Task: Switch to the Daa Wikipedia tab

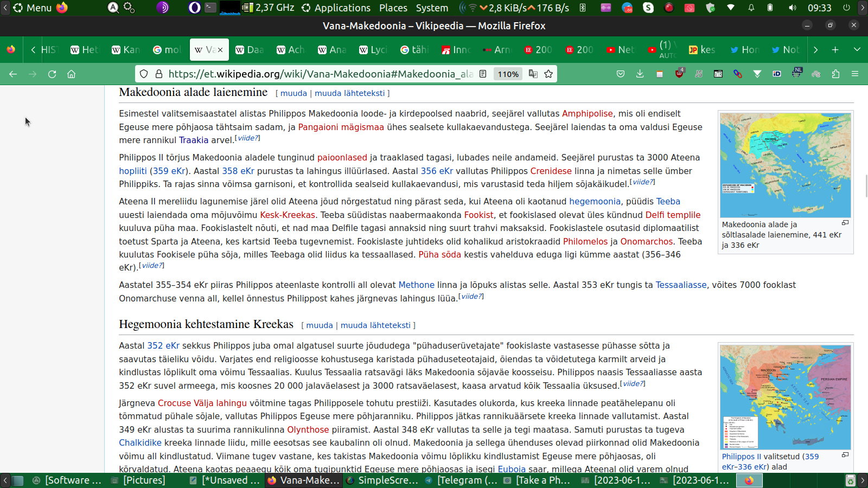Action: [x=250, y=50]
